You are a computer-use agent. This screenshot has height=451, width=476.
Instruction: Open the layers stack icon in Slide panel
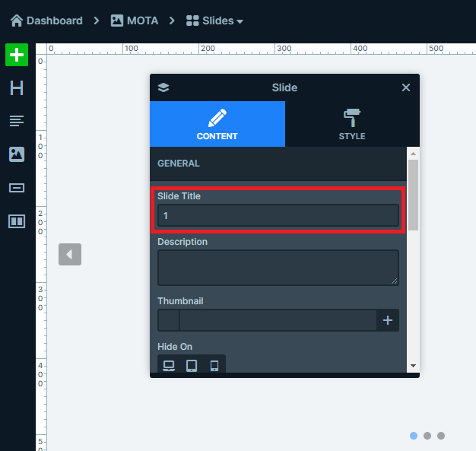[163, 87]
